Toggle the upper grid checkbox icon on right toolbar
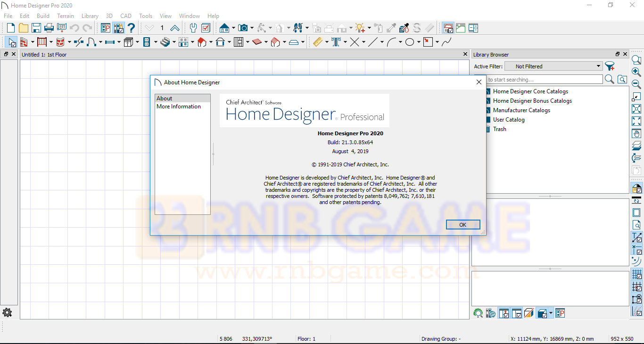The width and height of the screenshot is (644, 344). 636,274
